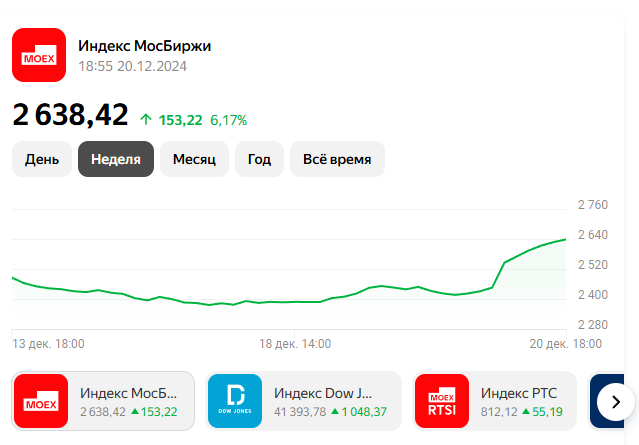Click the 2 280 axis label

[593, 325]
